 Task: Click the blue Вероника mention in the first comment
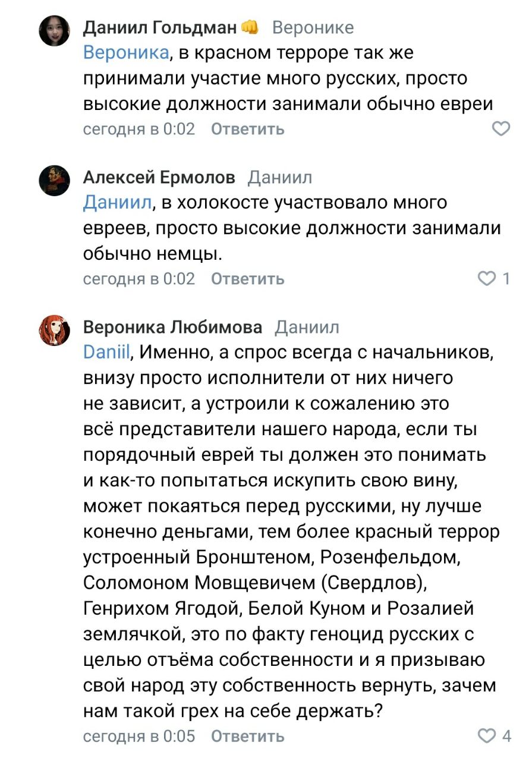(126, 53)
